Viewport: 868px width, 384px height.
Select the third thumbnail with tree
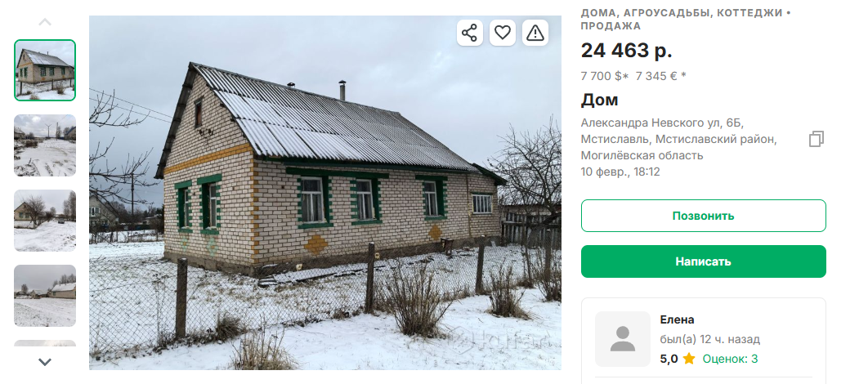(45, 221)
